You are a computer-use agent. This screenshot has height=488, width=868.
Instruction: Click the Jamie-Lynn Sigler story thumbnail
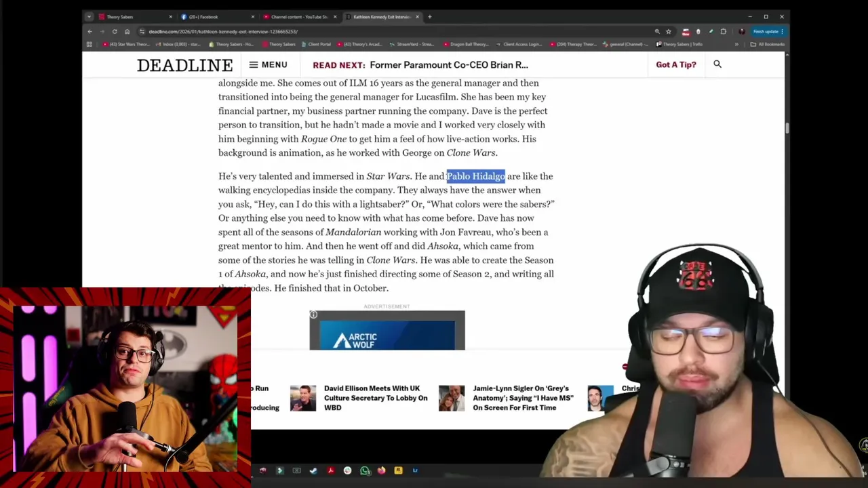coord(452,399)
